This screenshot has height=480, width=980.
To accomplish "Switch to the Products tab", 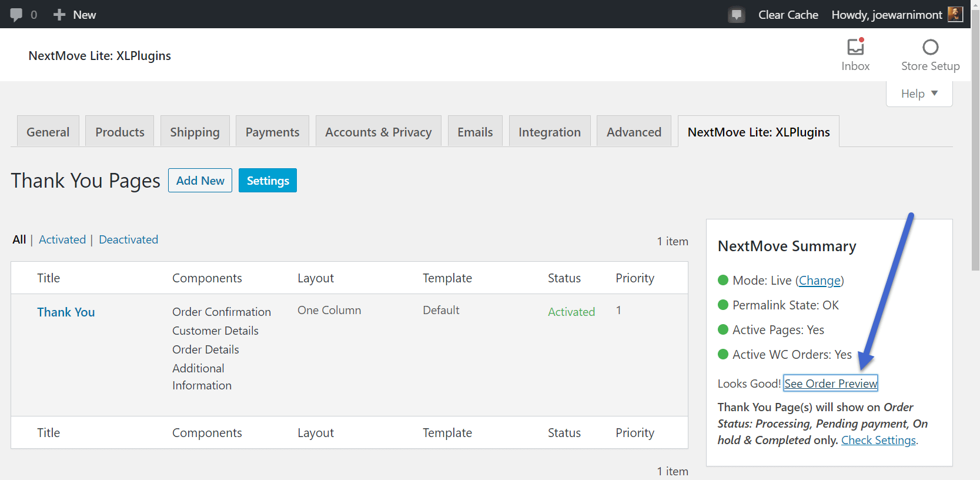I will [x=120, y=132].
